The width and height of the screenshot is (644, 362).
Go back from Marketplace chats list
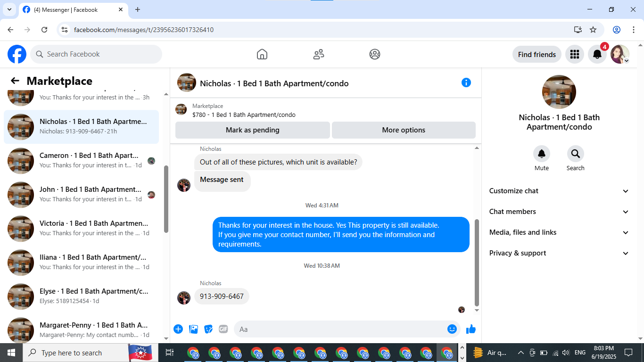pos(15,81)
